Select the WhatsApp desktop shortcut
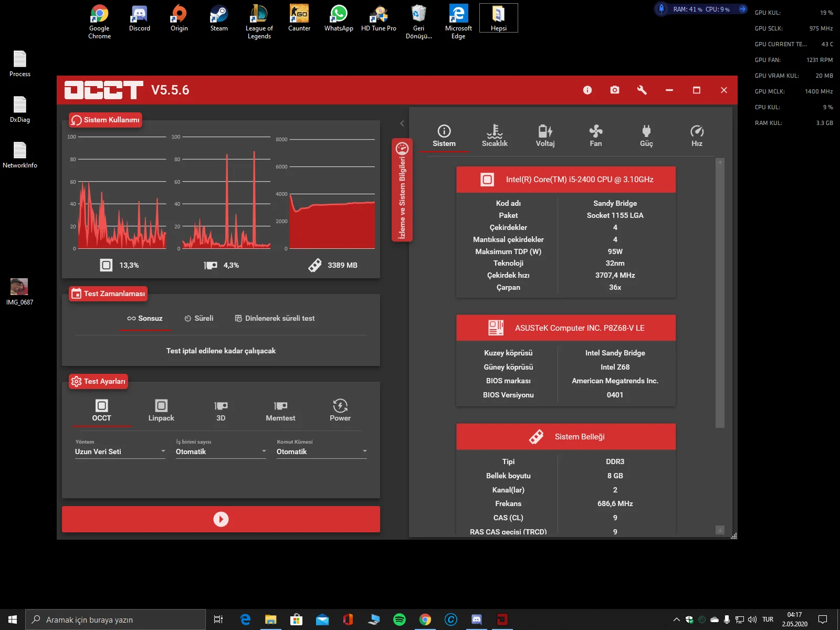 tap(339, 19)
